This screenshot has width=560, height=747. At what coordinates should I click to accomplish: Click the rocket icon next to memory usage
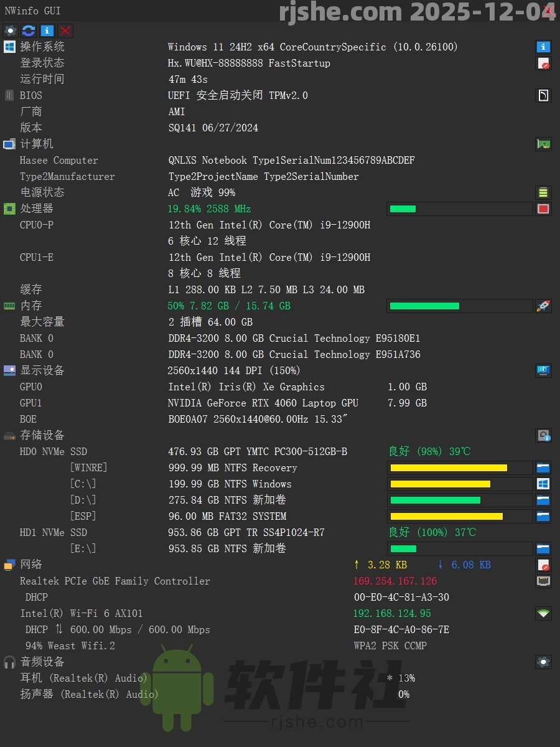pos(543,306)
